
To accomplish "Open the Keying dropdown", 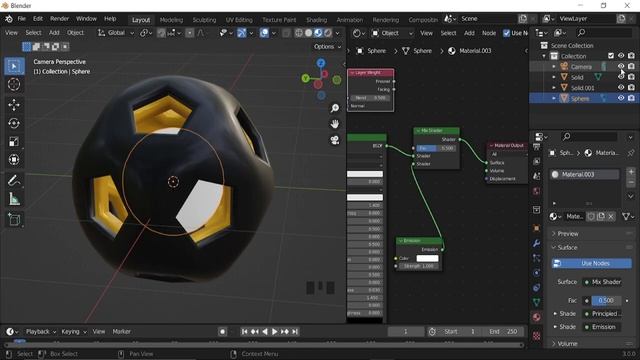I will (x=74, y=331).
